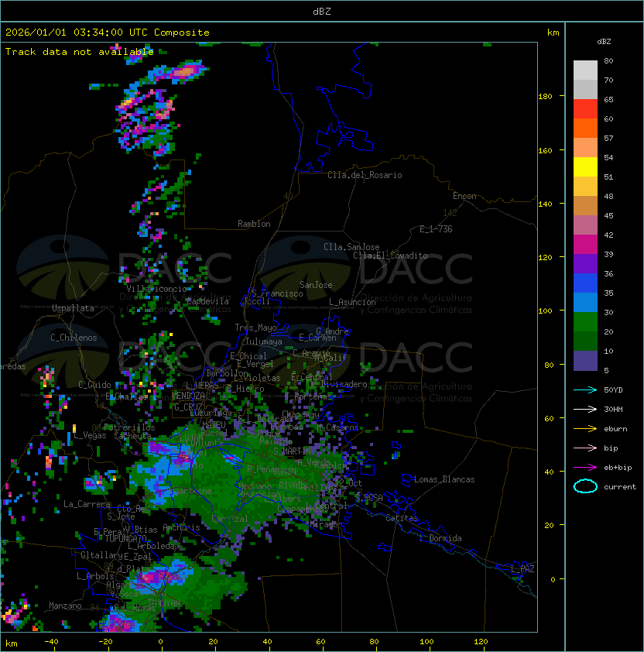Click the 'Potrerillos' place label
The image size is (644, 652).
pos(129,427)
